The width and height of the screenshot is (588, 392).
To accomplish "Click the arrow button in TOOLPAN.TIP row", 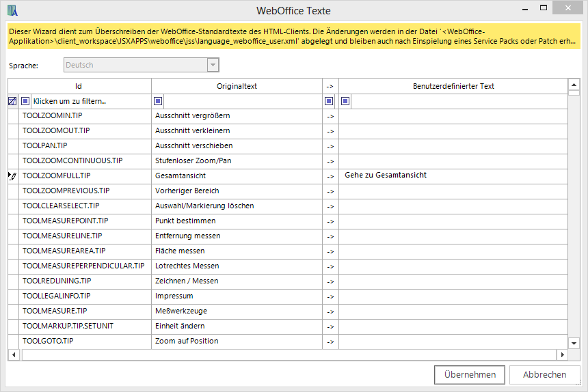I will coord(330,146).
